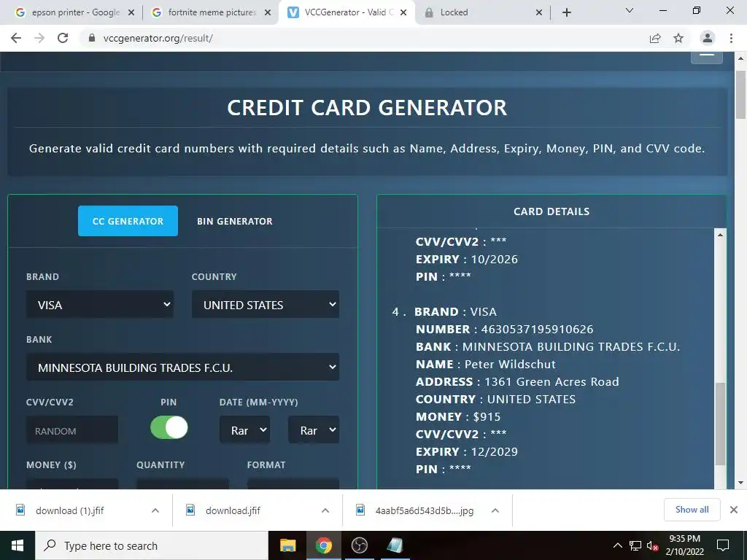This screenshot has width=747, height=560.
Task: Click the MONEY value $915
Action: (487, 416)
